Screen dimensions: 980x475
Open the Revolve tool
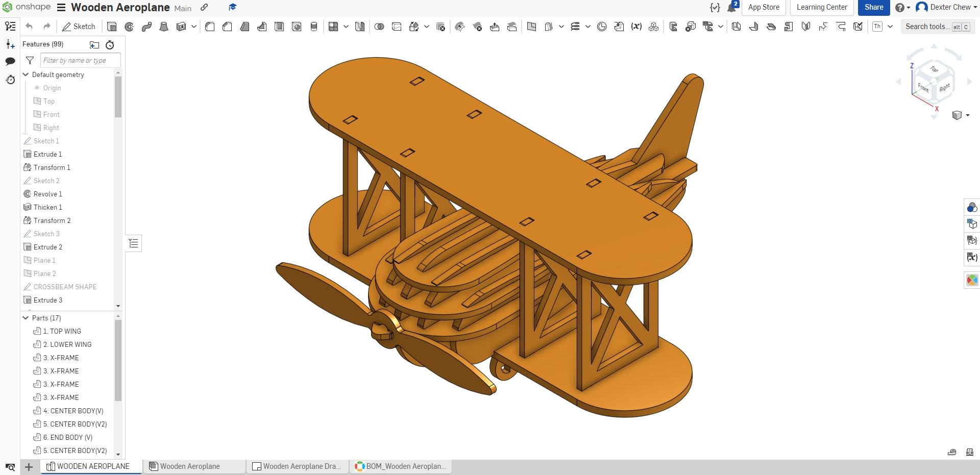[129, 27]
